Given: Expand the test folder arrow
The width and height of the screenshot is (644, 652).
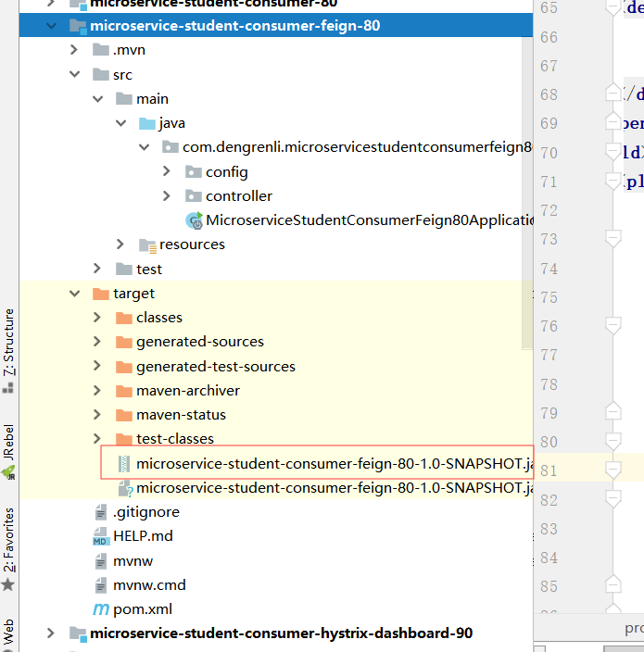Looking at the screenshot, I should (97, 269).
